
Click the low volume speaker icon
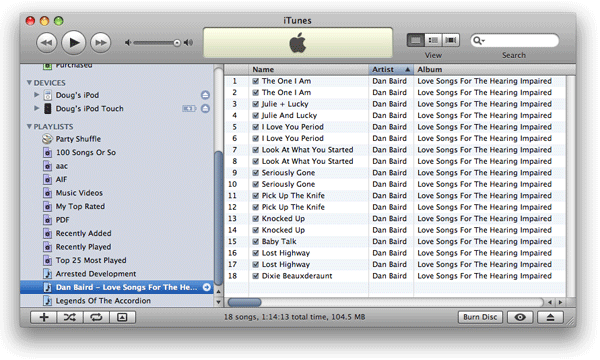128,42
